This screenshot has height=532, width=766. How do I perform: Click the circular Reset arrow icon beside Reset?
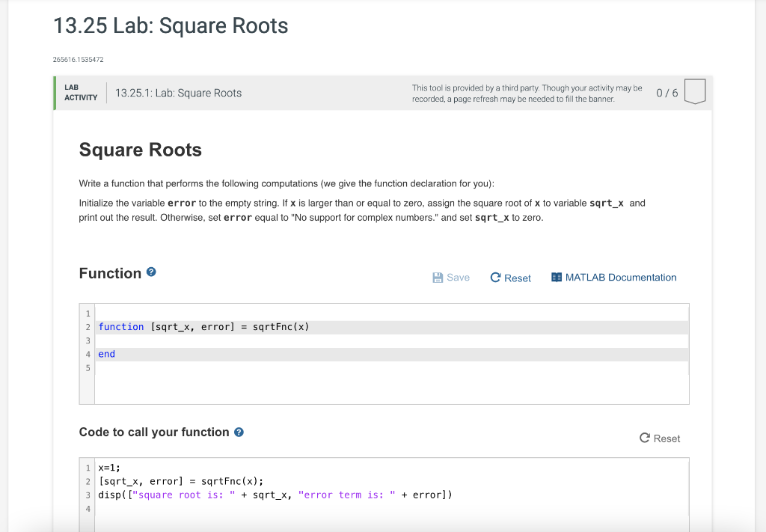495,277
